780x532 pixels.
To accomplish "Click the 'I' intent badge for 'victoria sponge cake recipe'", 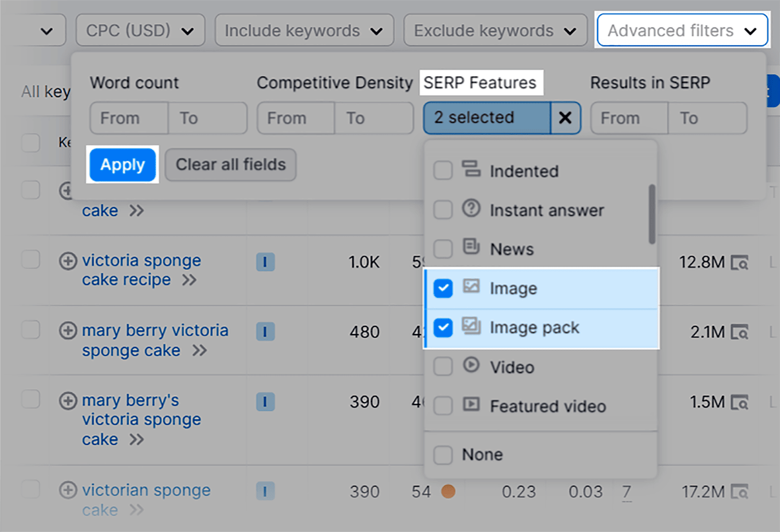I will [265, 262].
